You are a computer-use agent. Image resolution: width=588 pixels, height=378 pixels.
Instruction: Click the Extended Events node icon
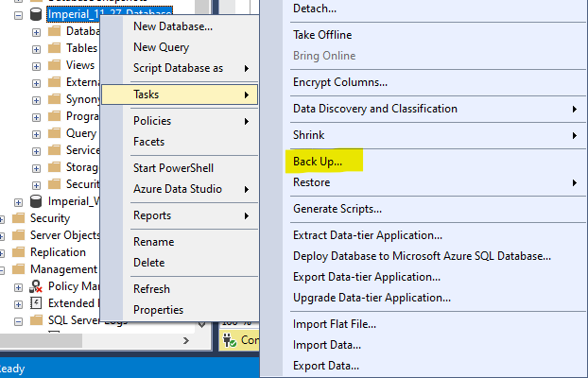37,303
